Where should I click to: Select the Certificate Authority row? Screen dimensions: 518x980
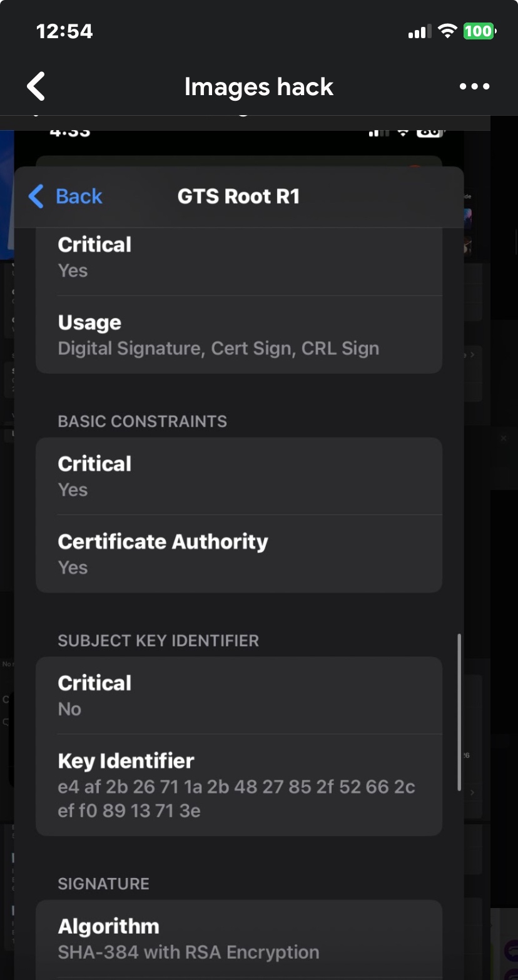pos(238,554)
